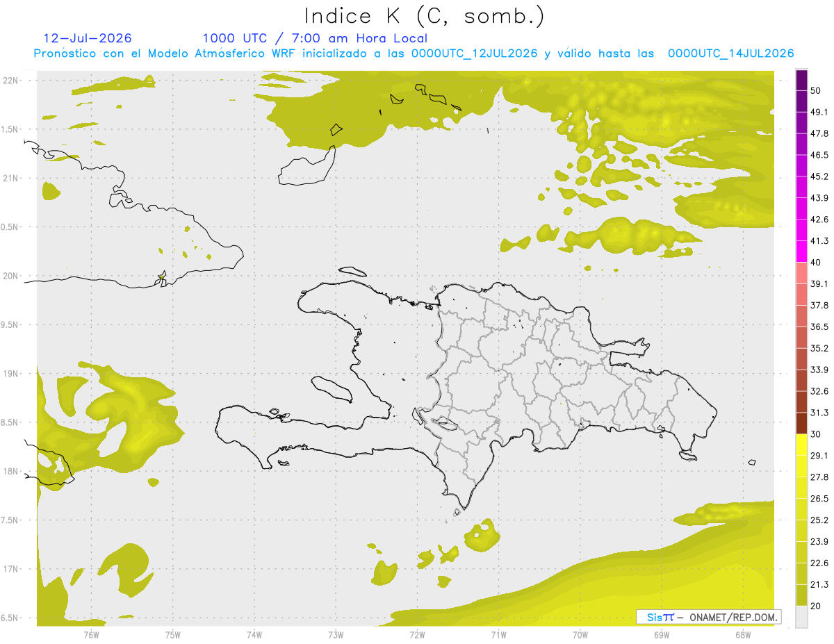Click color bar value "29.1"
Image resolution: width=834 pixels, height=644 pixels.
click(x=819, y=456)
